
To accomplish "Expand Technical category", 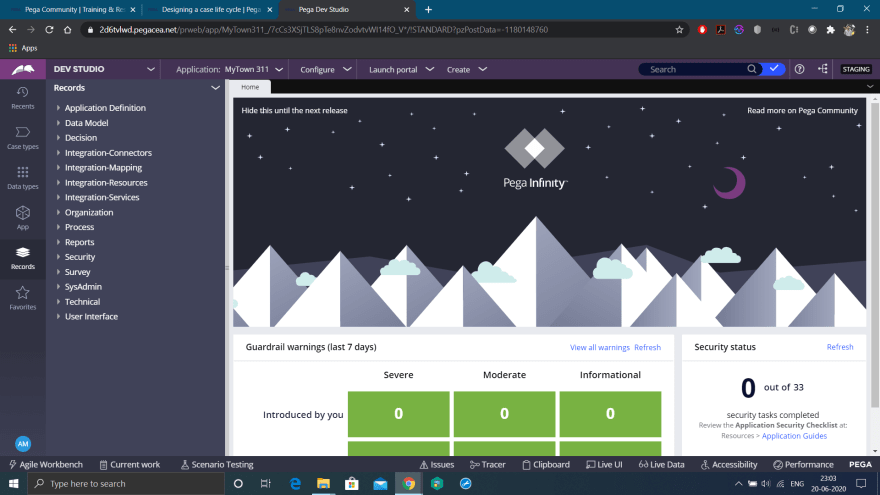I will click(x=58, y=301).
